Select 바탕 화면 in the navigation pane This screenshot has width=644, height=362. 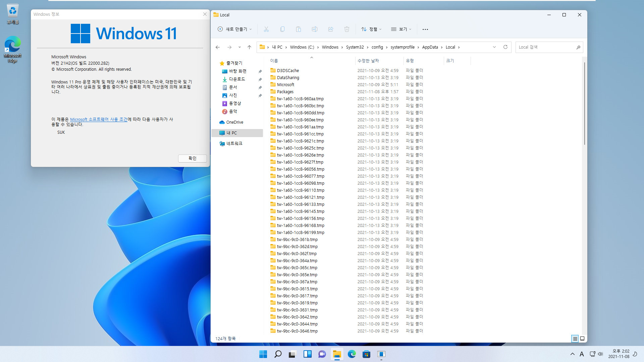tap(237, 71)
